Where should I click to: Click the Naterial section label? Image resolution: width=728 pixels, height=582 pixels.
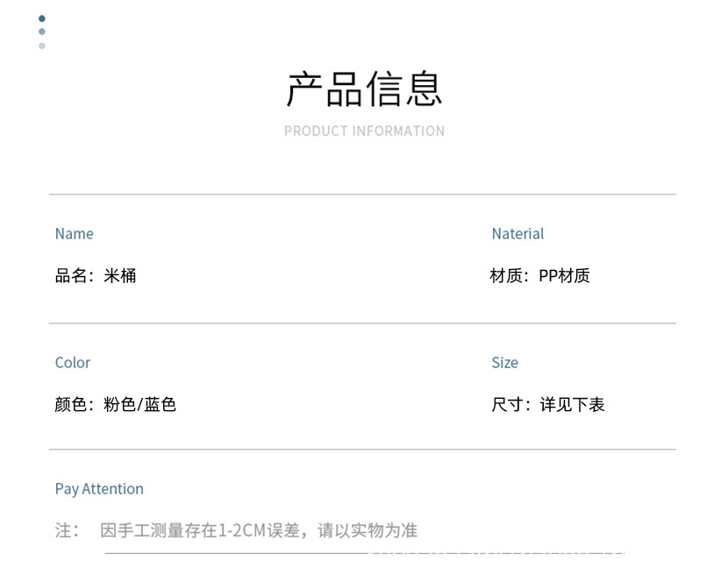coord(517,234)
